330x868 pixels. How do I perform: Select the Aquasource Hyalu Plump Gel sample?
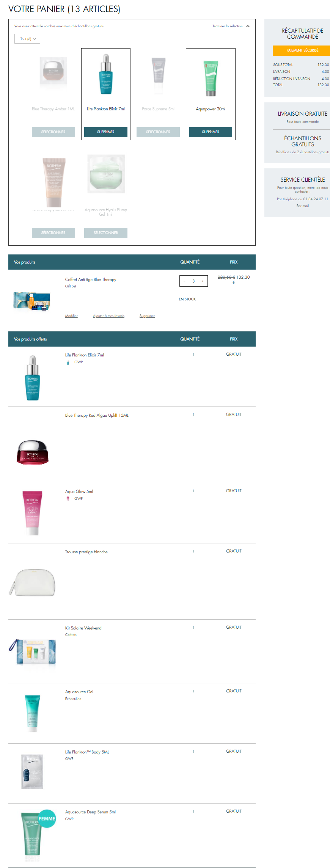click(106, 233)
